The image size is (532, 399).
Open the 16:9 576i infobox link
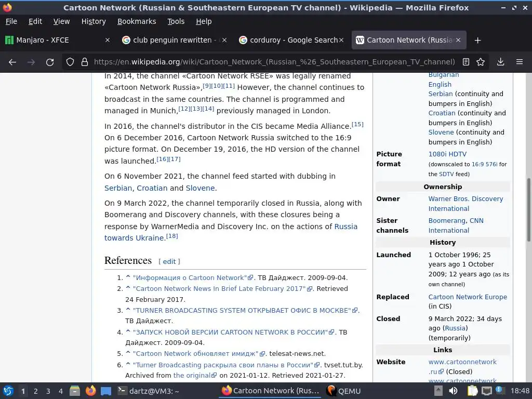coord(485,164)
